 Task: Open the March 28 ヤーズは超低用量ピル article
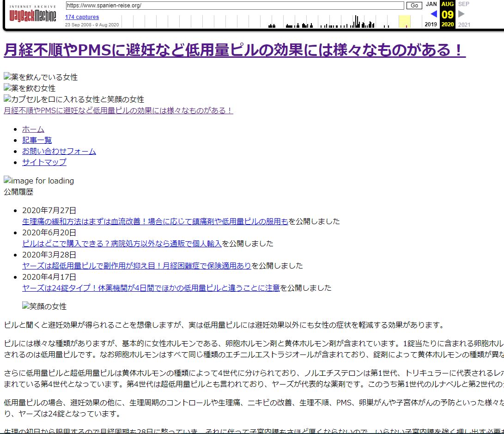137,266
